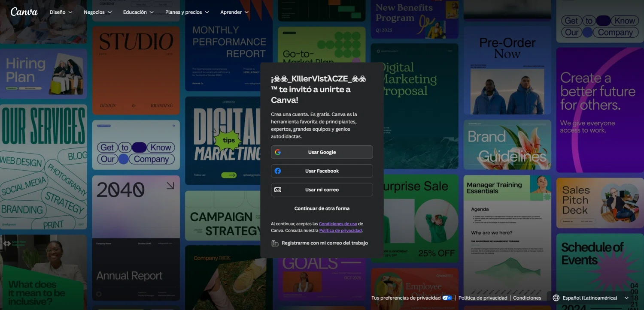Click the Google logo icon

278,152
